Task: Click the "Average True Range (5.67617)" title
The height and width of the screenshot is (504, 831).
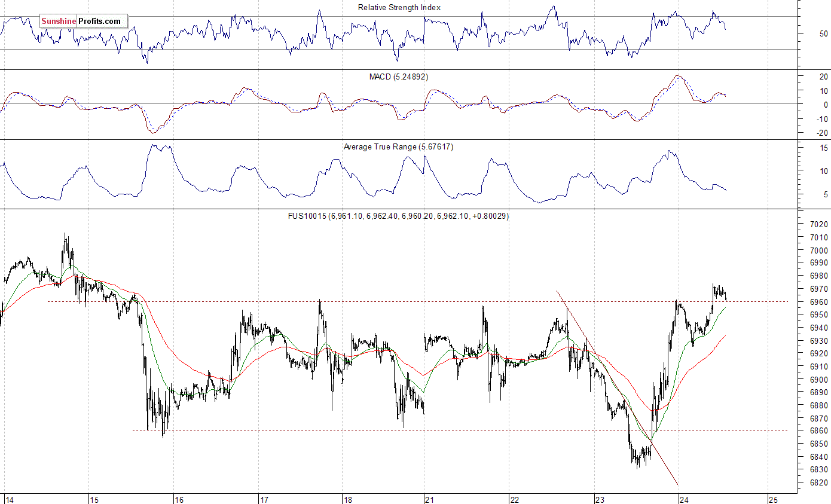Action: [x=398, y=146]
